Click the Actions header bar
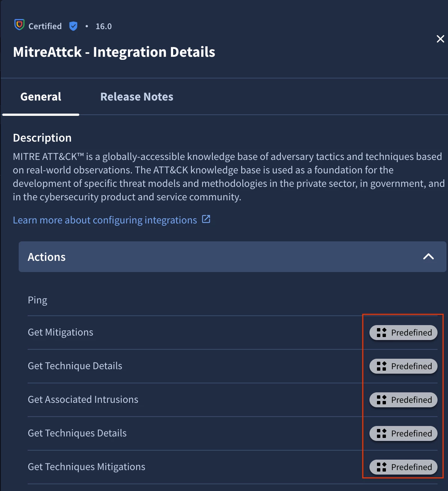 pos(232,257)
